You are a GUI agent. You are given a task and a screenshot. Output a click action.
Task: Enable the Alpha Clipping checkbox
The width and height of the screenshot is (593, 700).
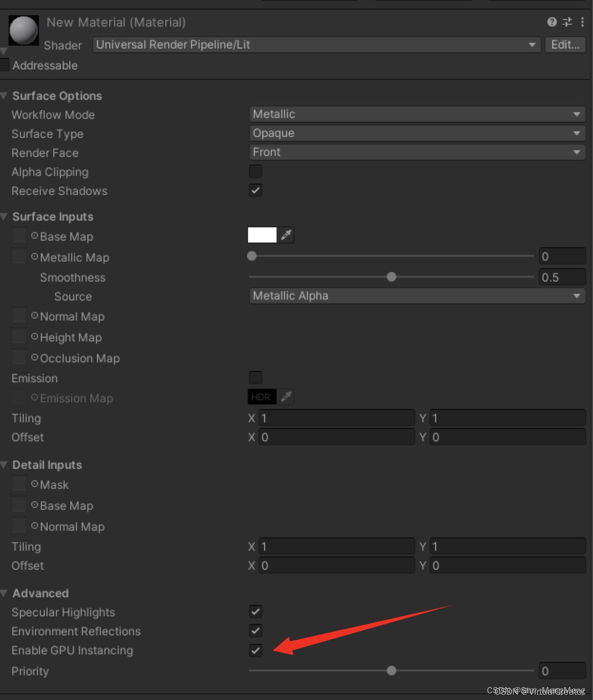click(255, 171)
